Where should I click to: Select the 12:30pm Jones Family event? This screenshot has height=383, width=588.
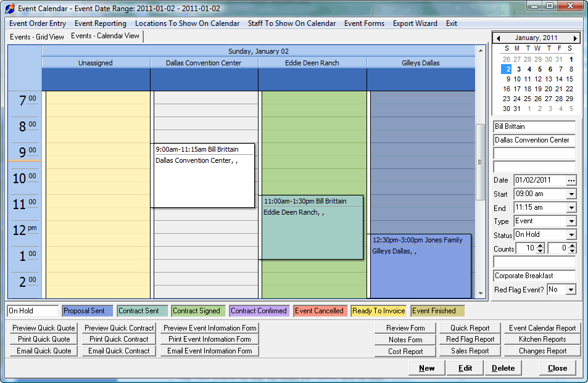[421, 266]
